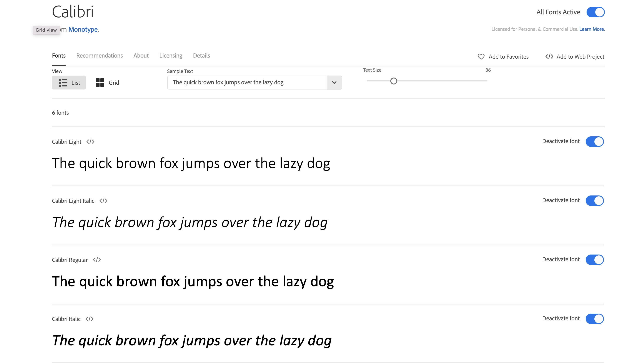Click the code icon beside Calibri Light Italic
Viewport: 642px width, 364px height.
click(x=103, y=201)
